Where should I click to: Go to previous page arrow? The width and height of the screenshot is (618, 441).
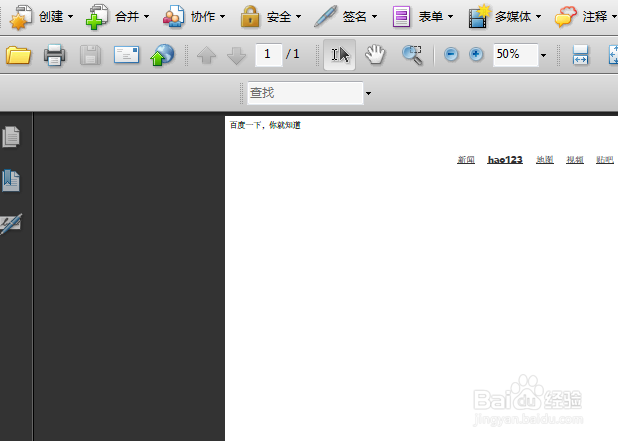206,55
